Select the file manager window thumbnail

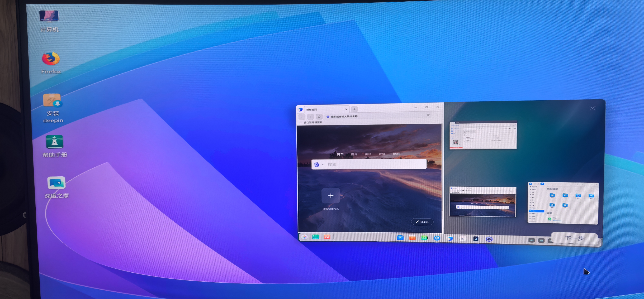[563, 203]
